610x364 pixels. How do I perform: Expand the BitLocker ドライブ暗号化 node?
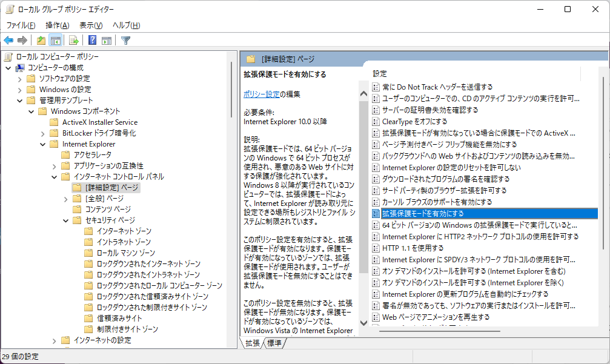click(x=43, y=133)
